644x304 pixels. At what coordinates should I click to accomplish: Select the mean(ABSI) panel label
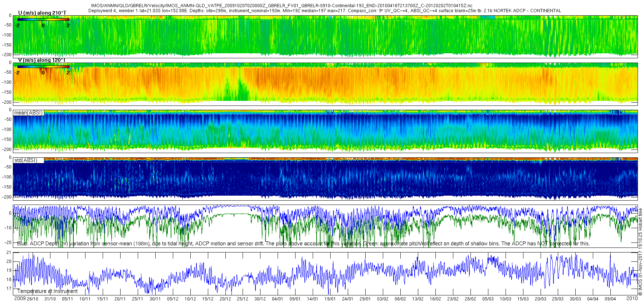tap(28, 113)
